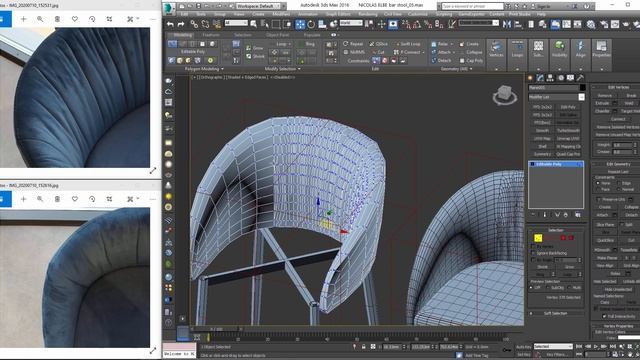This screenshot has height=360, width=640.
Task: Click the Pin Stack icon below modifier stack
Action: tap(533, 214)
